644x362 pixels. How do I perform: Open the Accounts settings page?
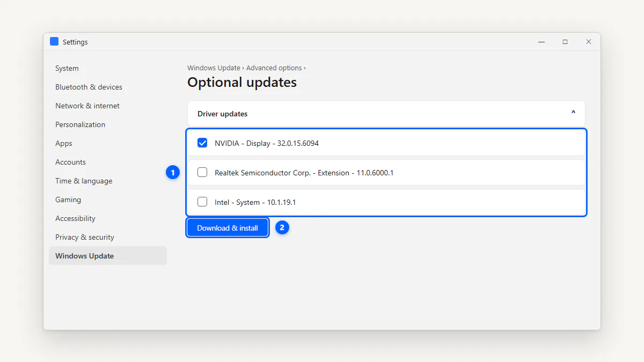coord(108,162)
